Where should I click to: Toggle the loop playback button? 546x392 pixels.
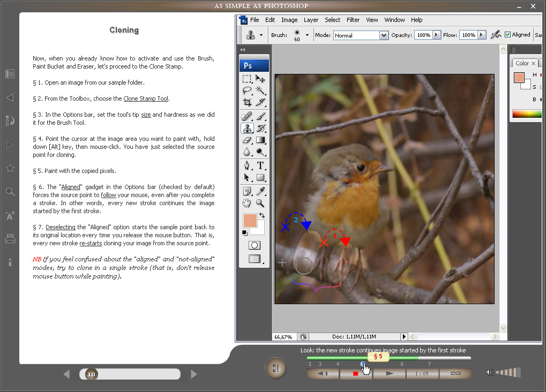click(455, 374)
